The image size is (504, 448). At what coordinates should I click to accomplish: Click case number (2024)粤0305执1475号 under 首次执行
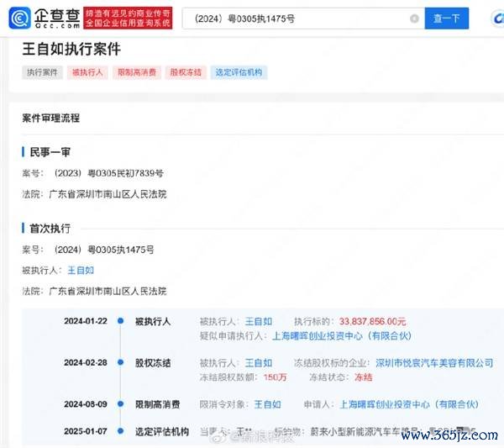pyautogui.click(x=104, y=250)
